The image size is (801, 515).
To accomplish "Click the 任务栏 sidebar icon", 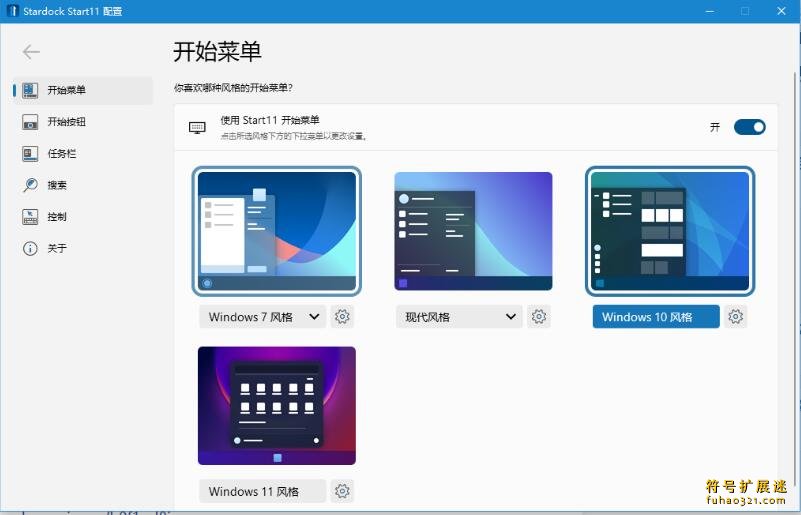I will 30,154.
